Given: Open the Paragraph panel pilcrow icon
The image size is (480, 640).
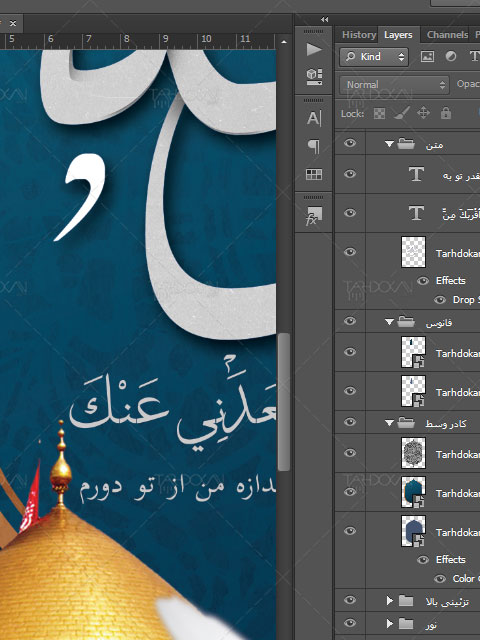Looking at the screenshot, I should pos(314,146).
